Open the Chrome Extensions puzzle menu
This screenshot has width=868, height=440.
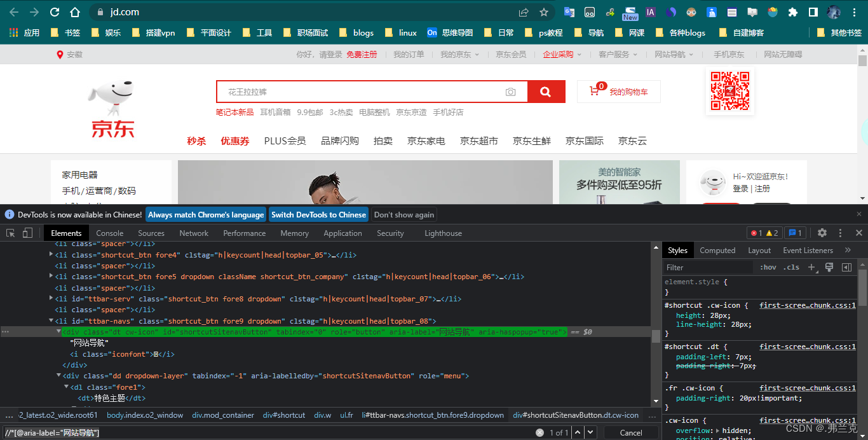pos(792,12)
